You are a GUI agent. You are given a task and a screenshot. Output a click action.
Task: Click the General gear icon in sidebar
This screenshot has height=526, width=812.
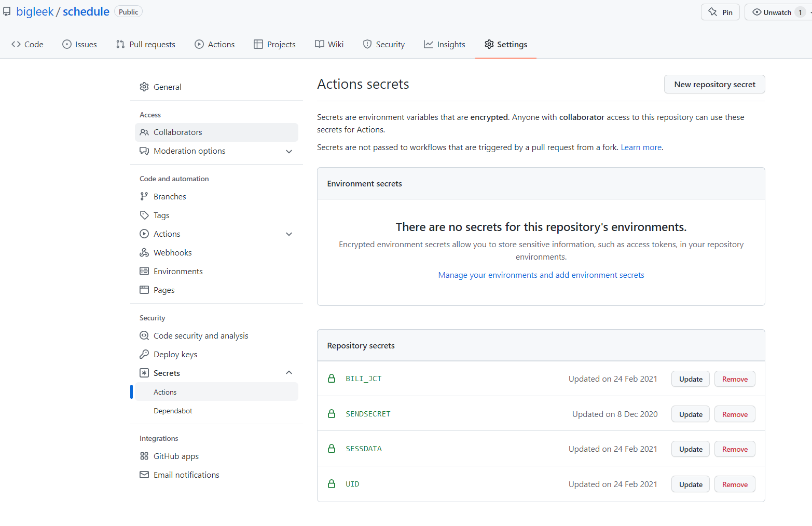(144, 87)
